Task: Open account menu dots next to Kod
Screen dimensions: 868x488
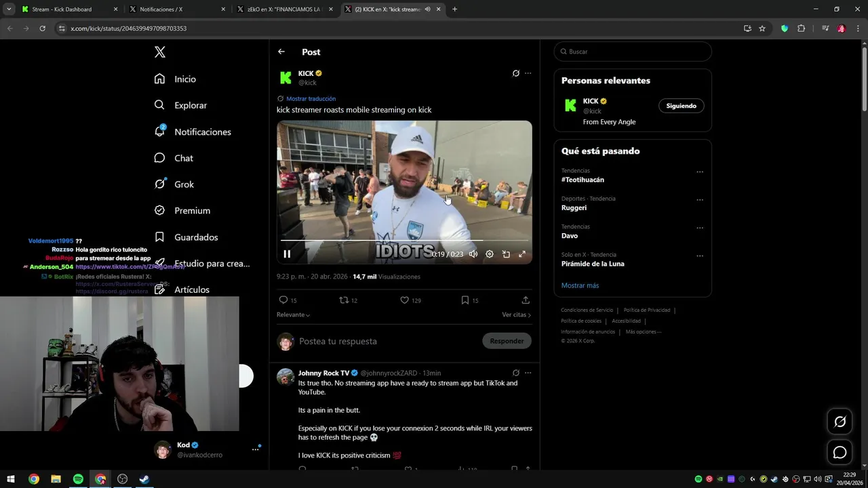Action: pos(256,449)
